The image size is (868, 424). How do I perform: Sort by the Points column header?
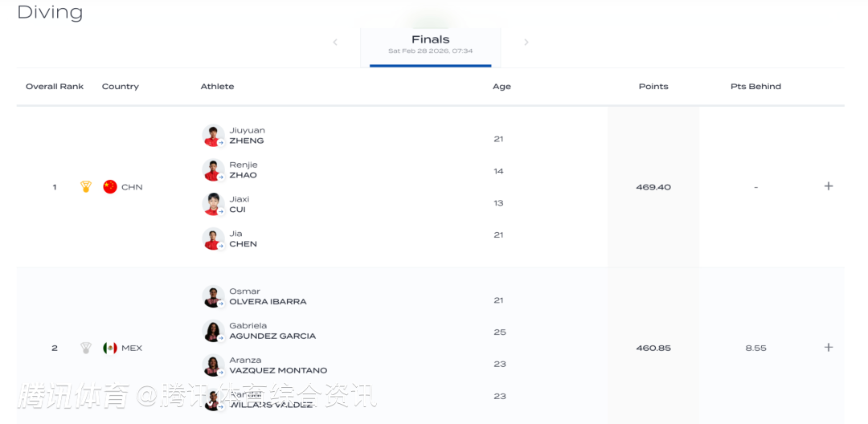tap(653, 87)
